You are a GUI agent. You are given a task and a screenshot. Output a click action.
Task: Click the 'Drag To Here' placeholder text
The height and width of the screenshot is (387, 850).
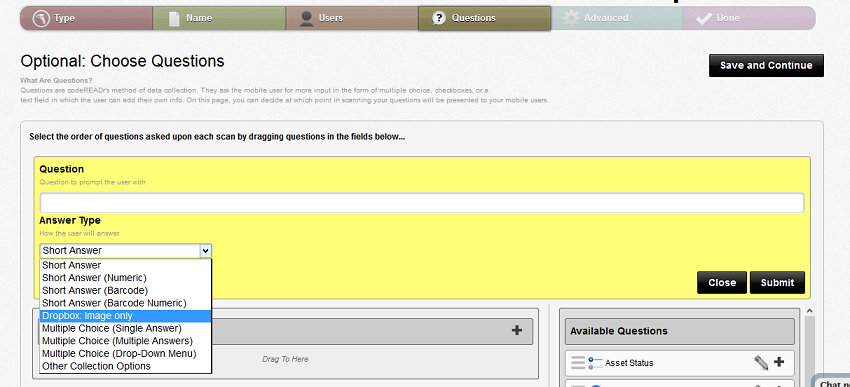tap(285, 359)
